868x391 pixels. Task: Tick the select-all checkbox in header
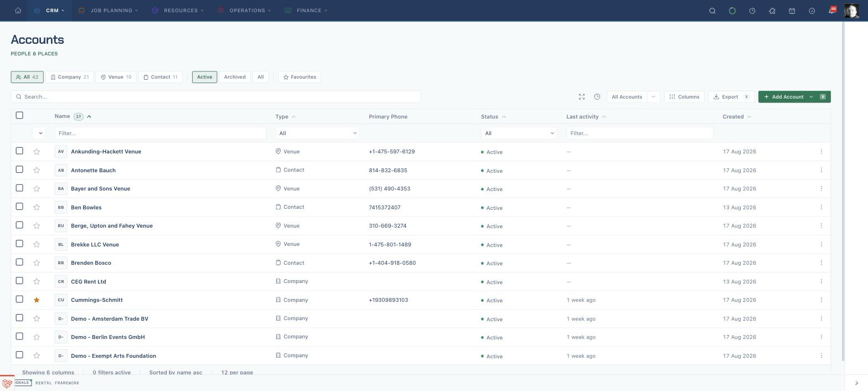19,115
